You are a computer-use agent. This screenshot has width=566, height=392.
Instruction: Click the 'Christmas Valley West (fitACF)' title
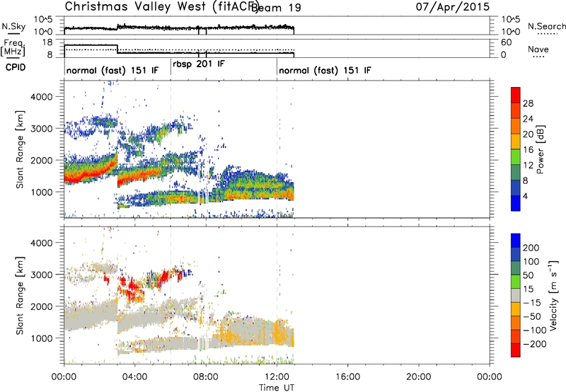tap(161, 7)
